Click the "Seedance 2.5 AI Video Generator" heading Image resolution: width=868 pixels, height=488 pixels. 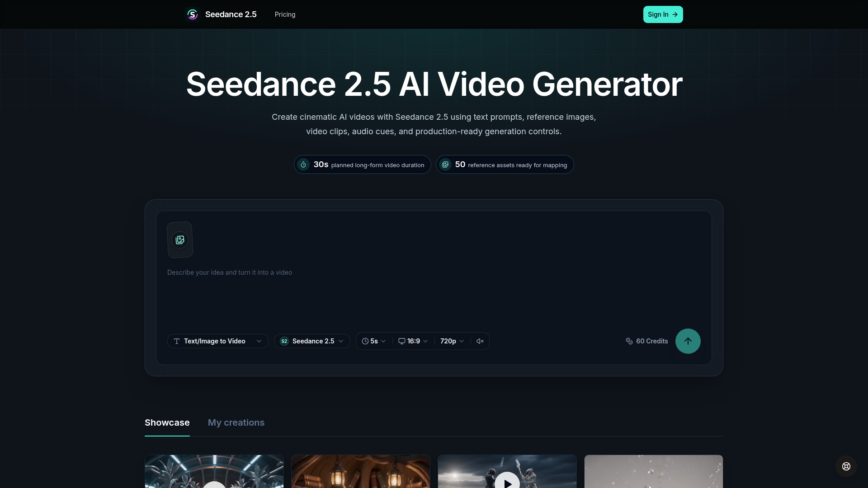click(x=434, y=84)
